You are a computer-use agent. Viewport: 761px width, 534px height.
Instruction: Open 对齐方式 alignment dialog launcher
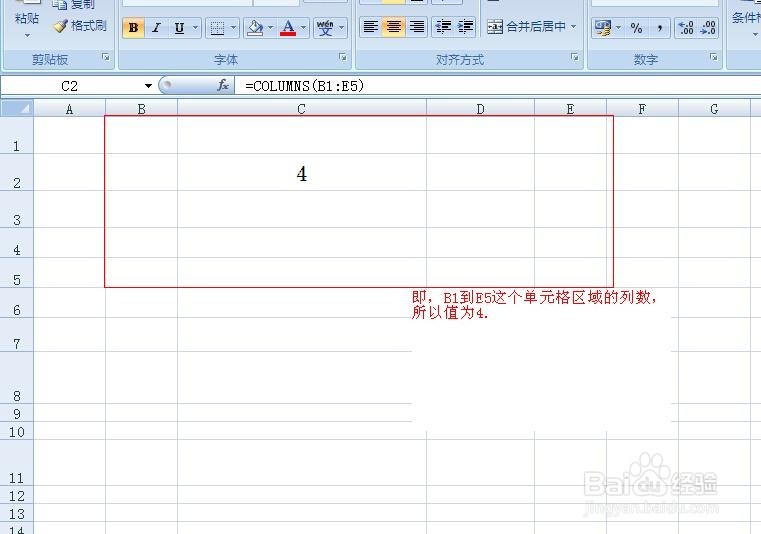575,57
